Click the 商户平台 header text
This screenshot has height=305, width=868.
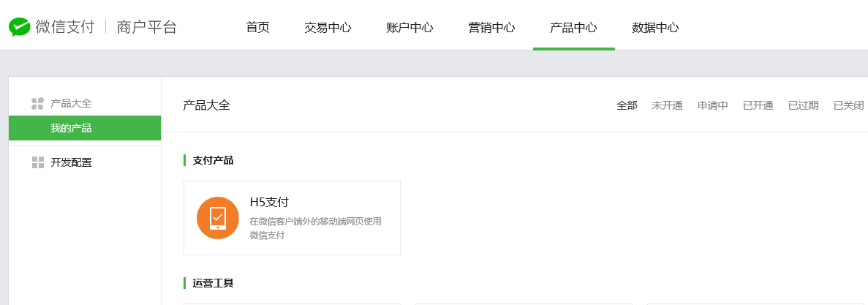click(x=147, y=28)
